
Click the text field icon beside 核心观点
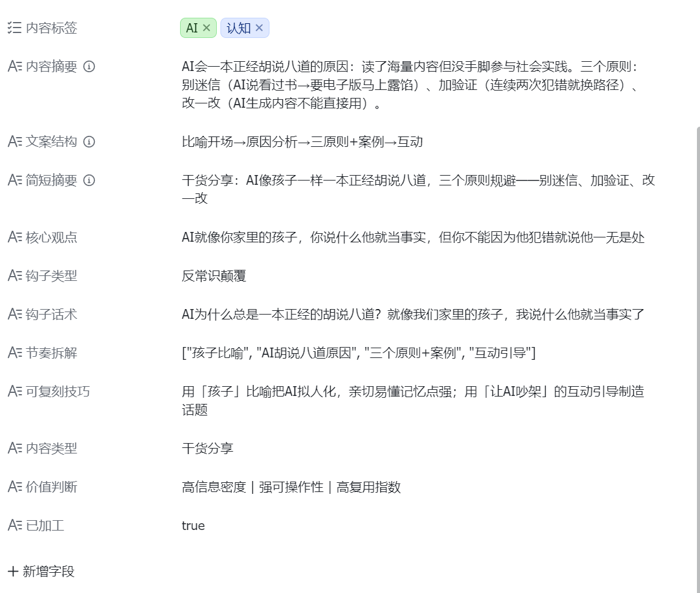point(15,237)
